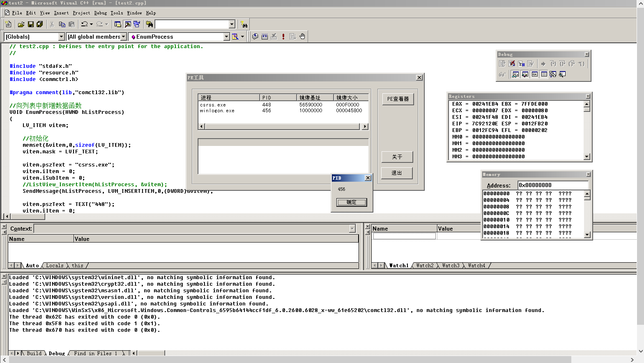Click the 退出 button

click(397, 173)
